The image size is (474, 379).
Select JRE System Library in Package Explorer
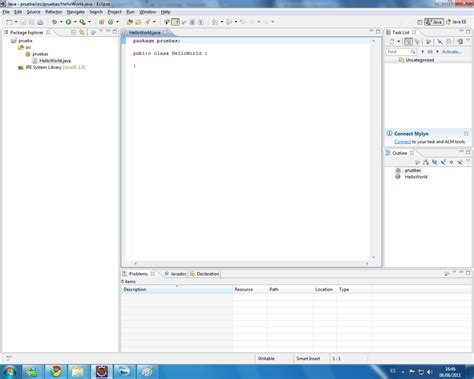(x=52, y=67)
